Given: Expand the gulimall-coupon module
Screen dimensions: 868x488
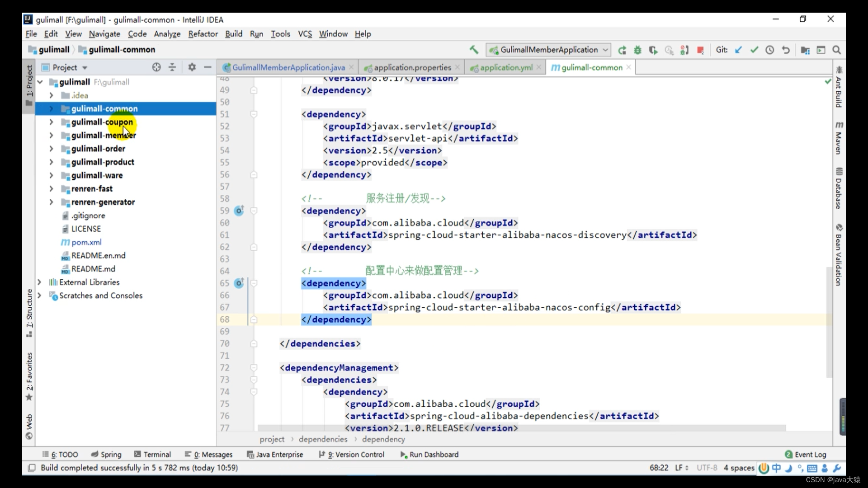Looking at the screenshot, I should click(51, 122).
